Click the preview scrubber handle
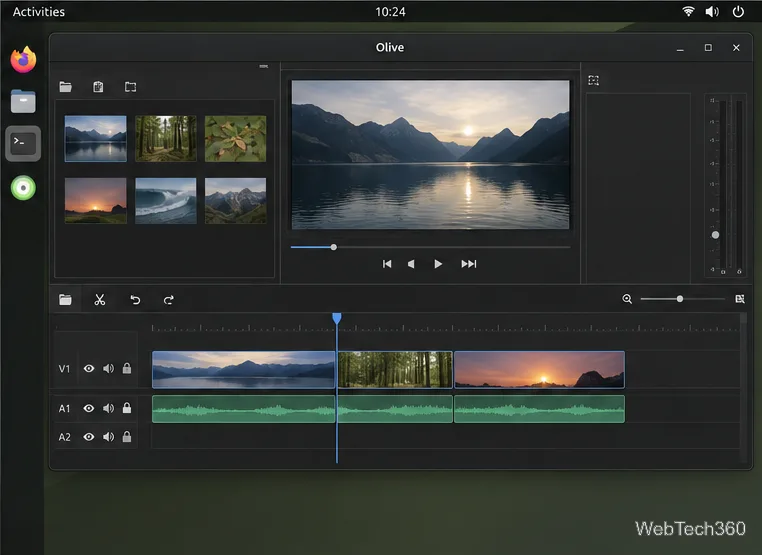 pyautogui.click(x=333, y=247)
